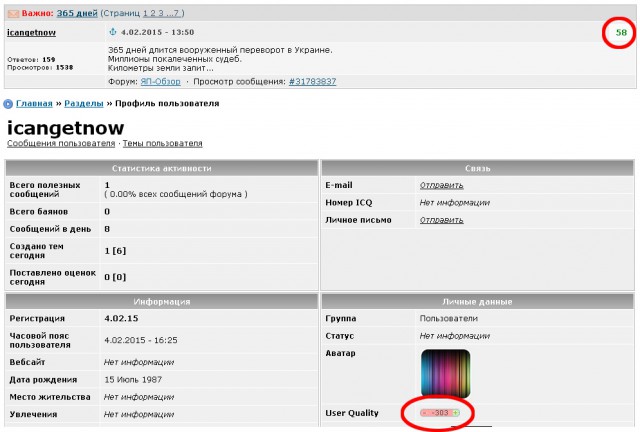Click the Профиль пользователя breadcrumb text
Viewport: 640px width, 432px height.
point(167,104)
